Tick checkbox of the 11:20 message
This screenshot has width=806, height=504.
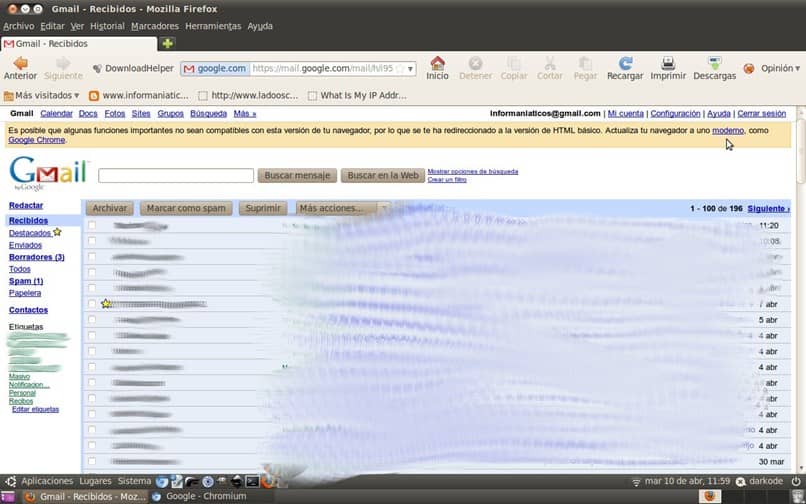(x=91, y=225)
